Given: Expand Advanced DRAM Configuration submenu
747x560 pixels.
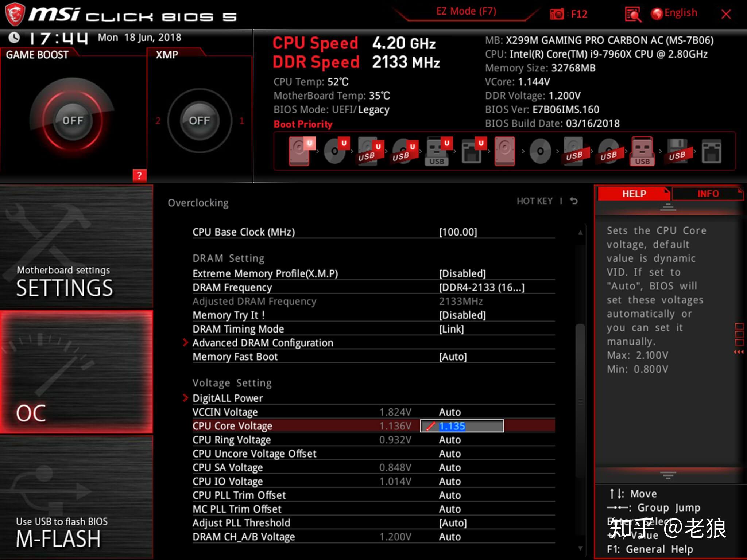Looking at the screenshot, I should (263, 343).
